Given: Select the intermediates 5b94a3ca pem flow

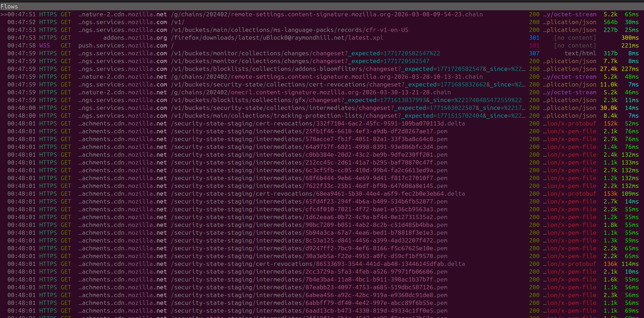Looking at the screenshot, I should coord(322,233).
